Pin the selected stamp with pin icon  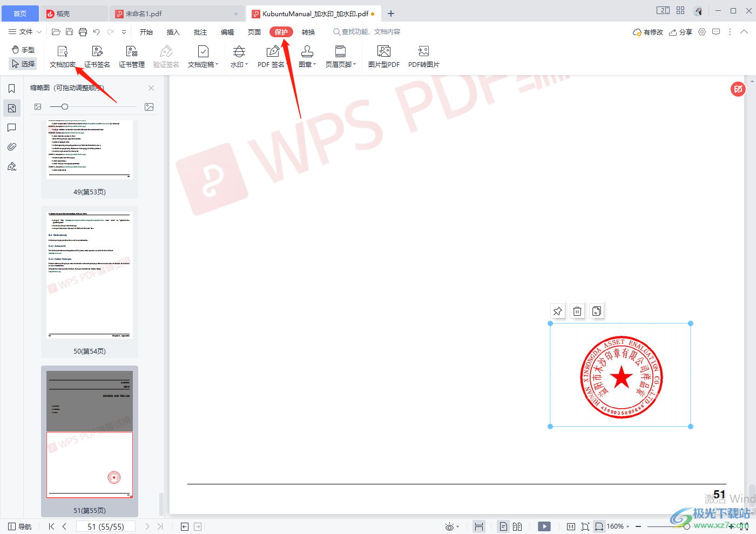pyautogui.click(x=558, y=311)
